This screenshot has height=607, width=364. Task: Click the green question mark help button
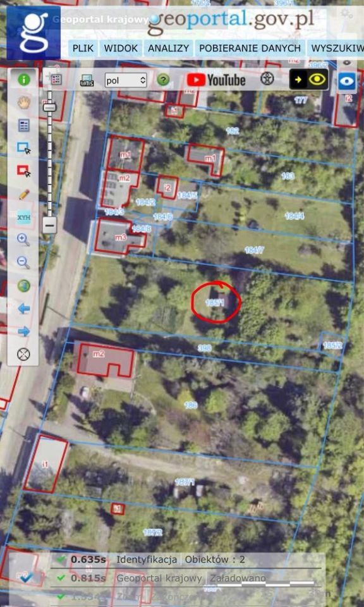tap(163, 80)
